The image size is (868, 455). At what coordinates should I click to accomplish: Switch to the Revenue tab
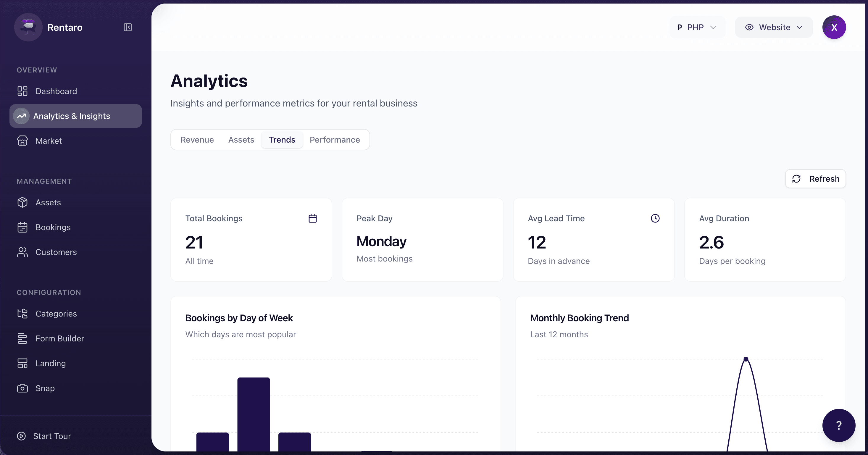[197, 140]
